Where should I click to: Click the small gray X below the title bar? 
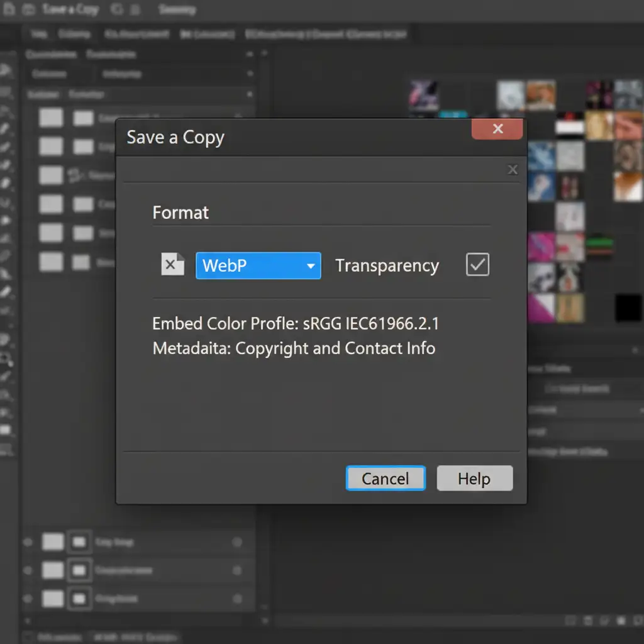(513, 169)
